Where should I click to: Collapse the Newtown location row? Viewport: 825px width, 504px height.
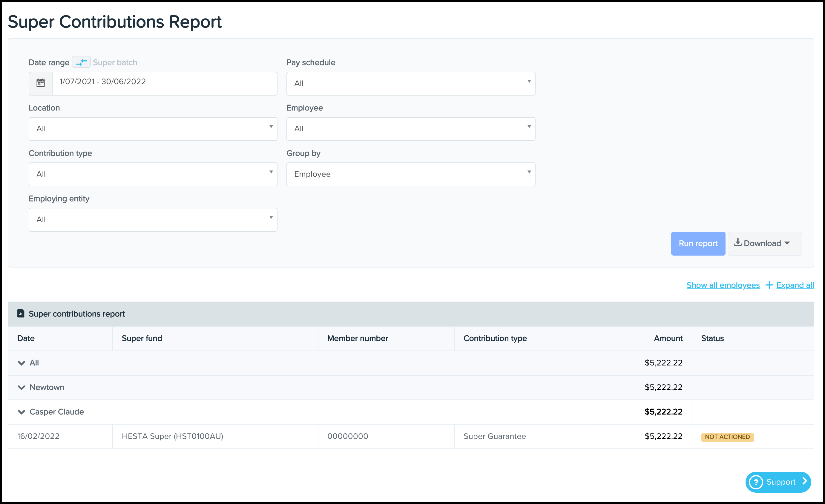(x=22, y=387)
